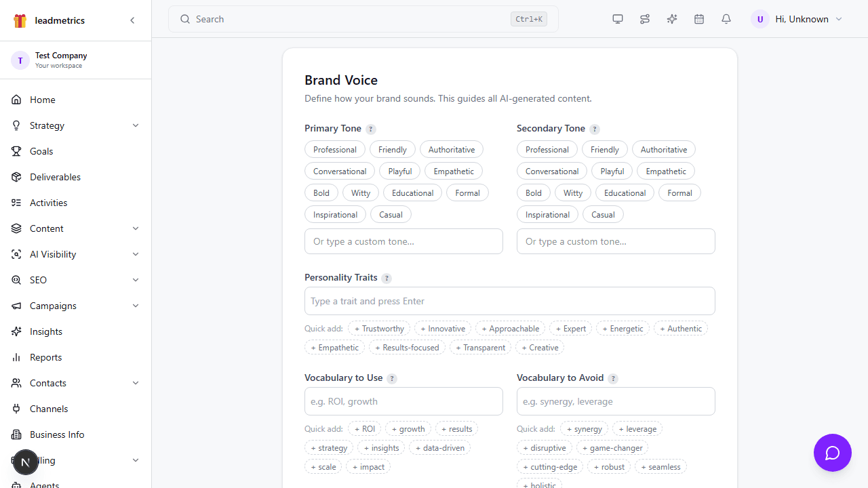Expand the SEO sidebar section
This screenshot has width=868, height=488.
pyautogui.click(x=76, y=280)
